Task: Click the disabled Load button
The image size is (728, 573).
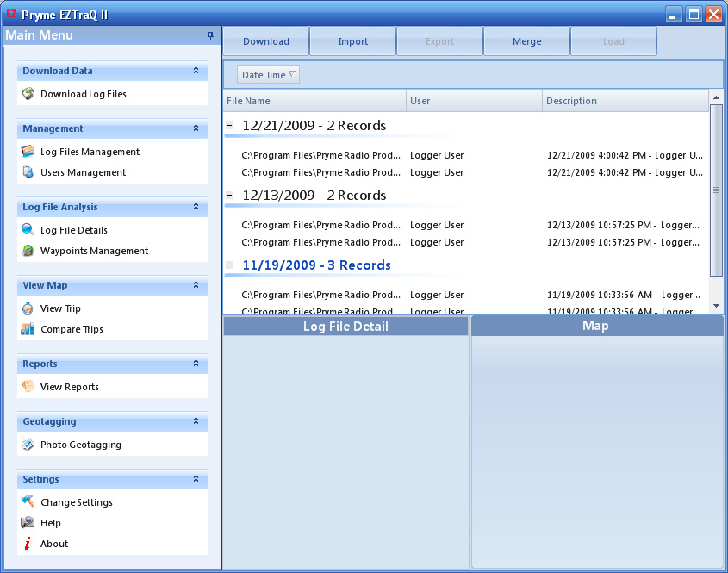Action: (613, 41)
